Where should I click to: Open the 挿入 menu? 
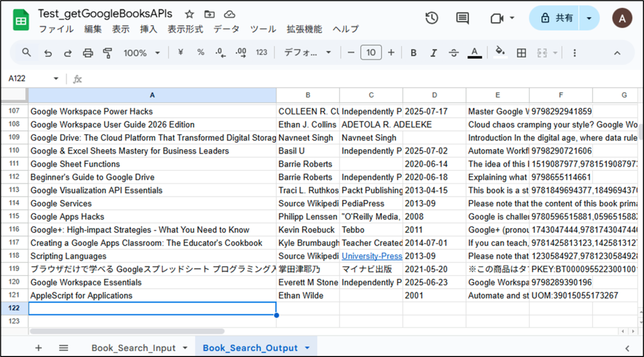click(149, 29)
